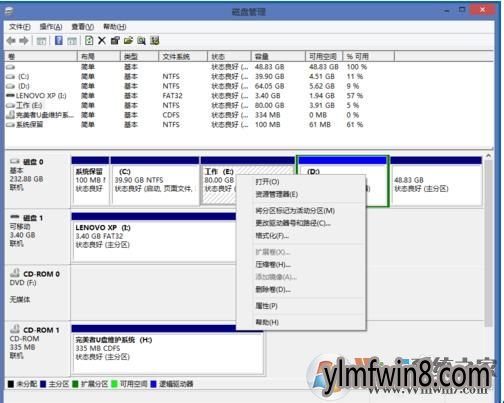Open the 操作(A) menu
The image size is (504, 403).
coord(51,27)
